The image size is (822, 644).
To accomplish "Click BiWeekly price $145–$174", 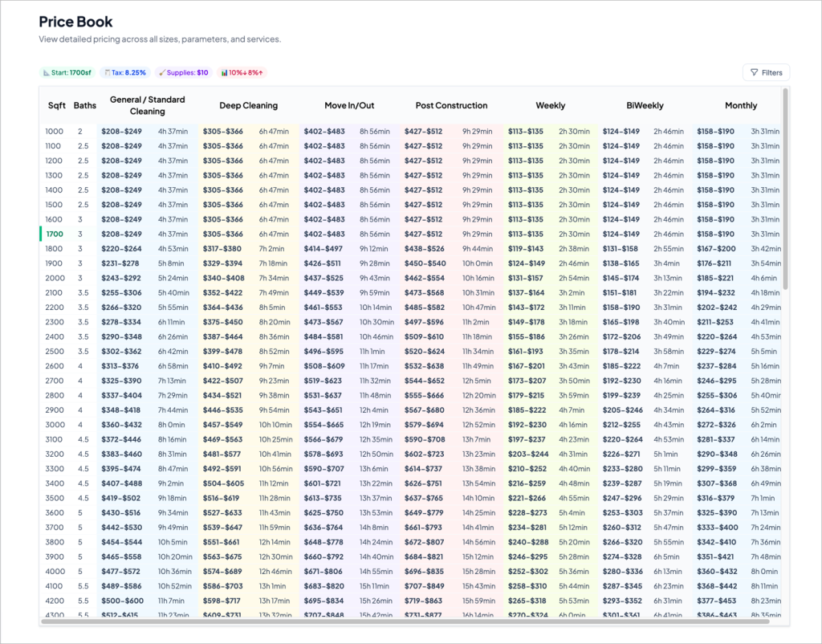I will (621, 278).
